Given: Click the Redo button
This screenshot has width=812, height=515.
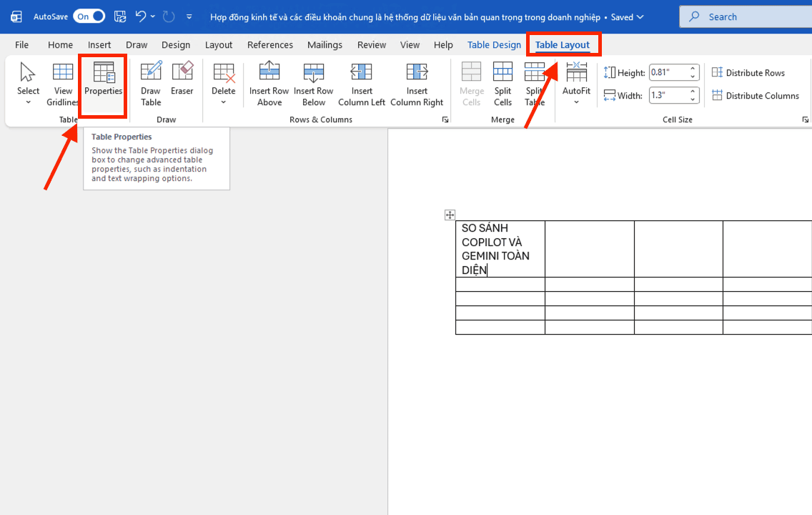Looking at the screenshot, I should (169, 16).
